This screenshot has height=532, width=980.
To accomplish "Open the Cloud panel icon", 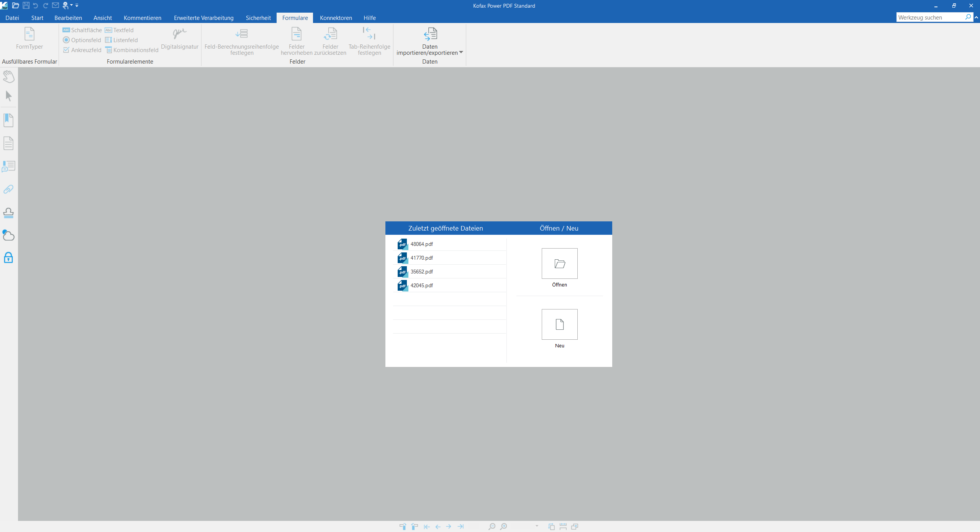I will click(x=8, y=235).
